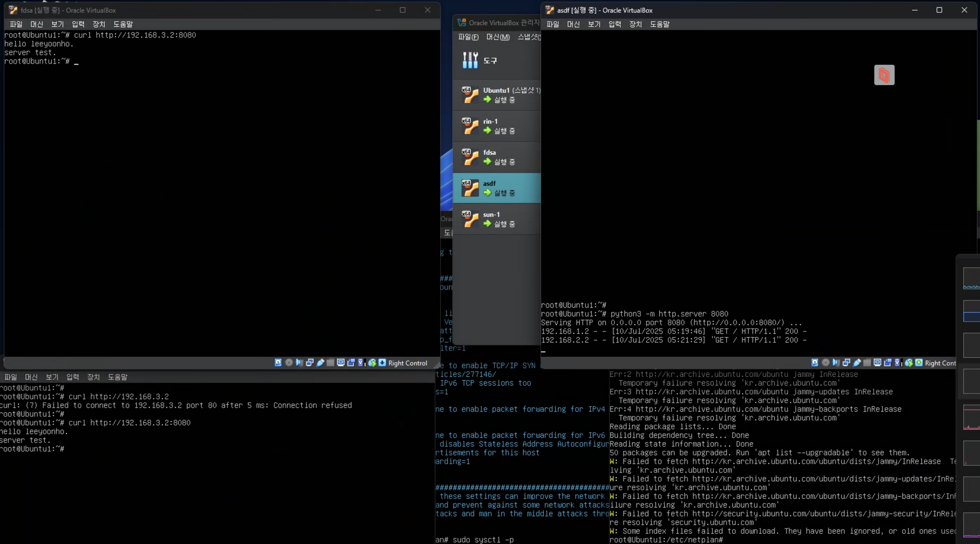Click inside the fdsa terminal screen
This screenshot has width=980, height=544.
220,196
